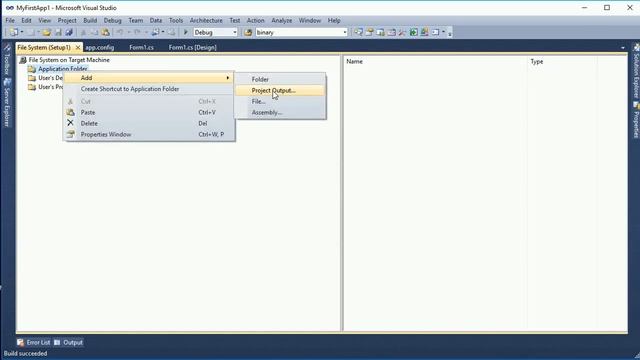Click the Redo arrow icon

point(137,32)
